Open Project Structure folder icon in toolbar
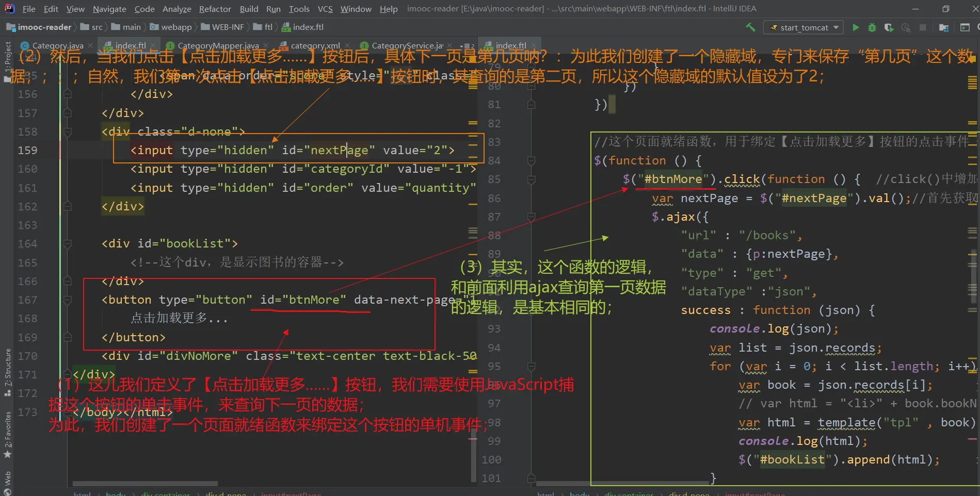The image size is (980, 496). point(944,27)
